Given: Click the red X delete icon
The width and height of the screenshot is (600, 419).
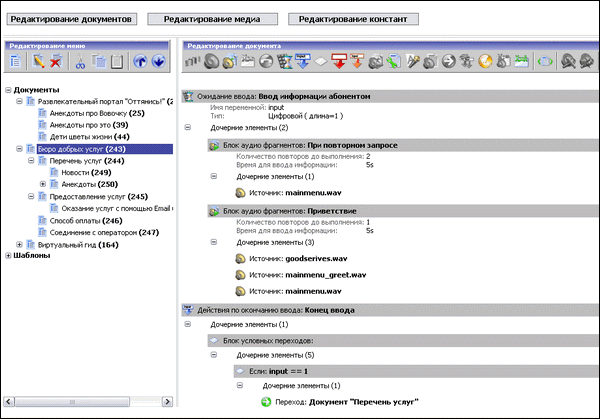Looking at the screenshot, I should click(x=55, y=62).
